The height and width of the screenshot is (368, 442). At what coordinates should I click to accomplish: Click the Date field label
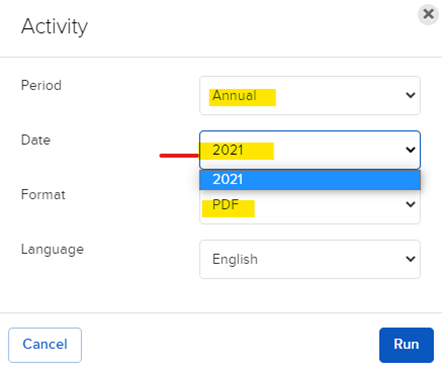tap(36, 140)
